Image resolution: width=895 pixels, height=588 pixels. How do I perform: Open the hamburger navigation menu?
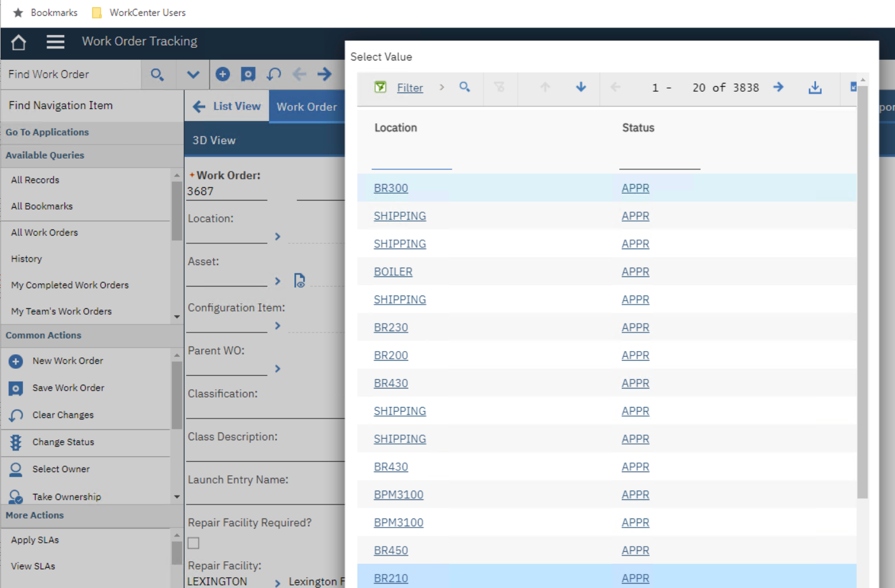[55, 42]
